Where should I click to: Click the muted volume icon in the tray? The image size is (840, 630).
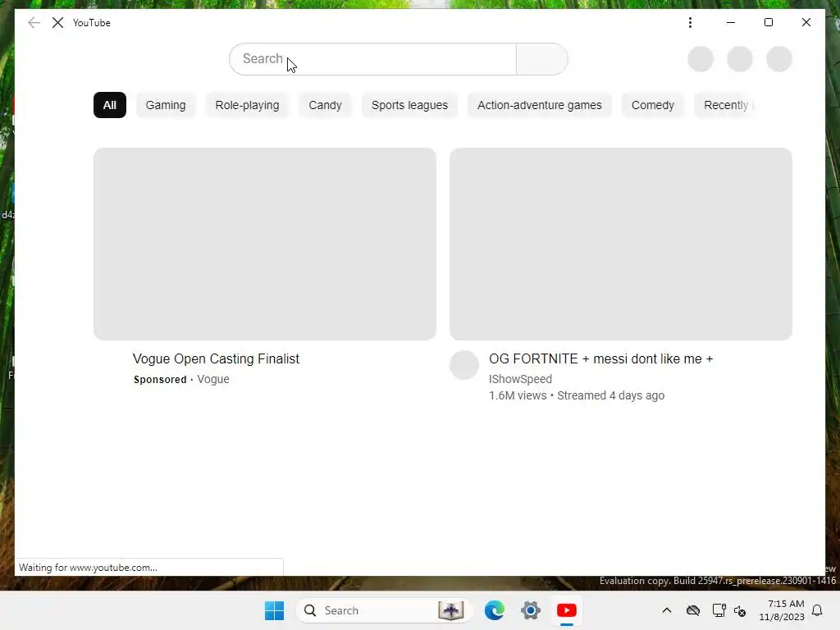point(740,610)
